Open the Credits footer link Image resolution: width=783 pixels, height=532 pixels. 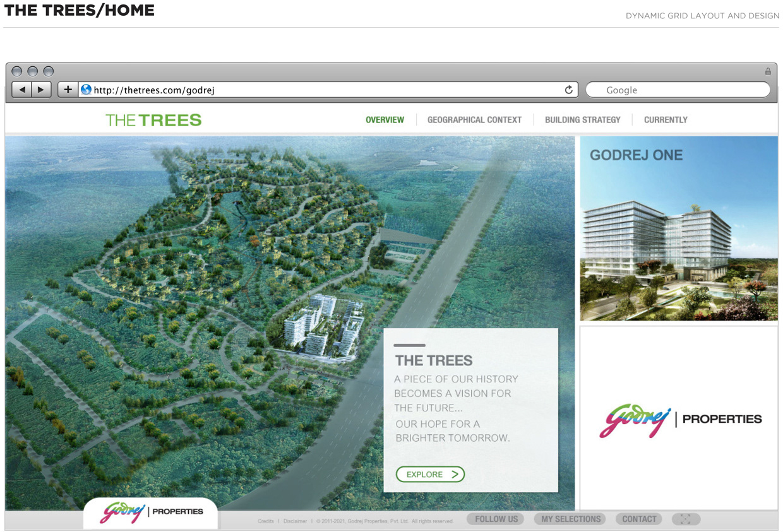266,521
